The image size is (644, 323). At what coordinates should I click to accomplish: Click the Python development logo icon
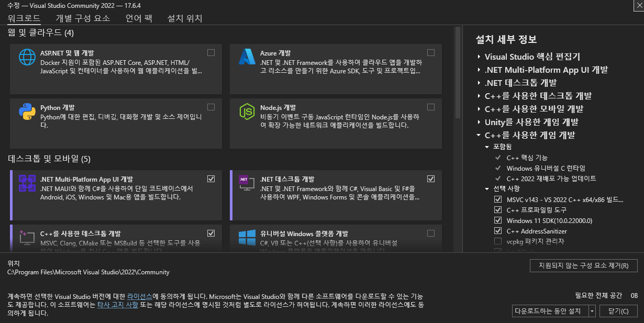[27, 112]
